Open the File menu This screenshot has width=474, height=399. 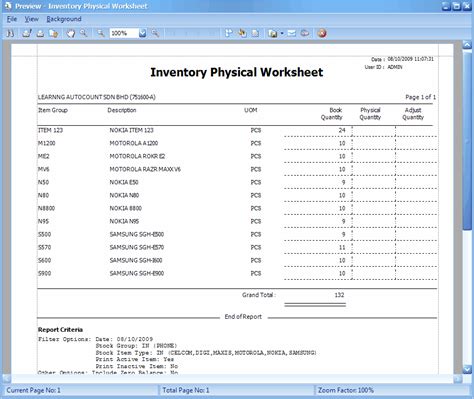point(12,19)
